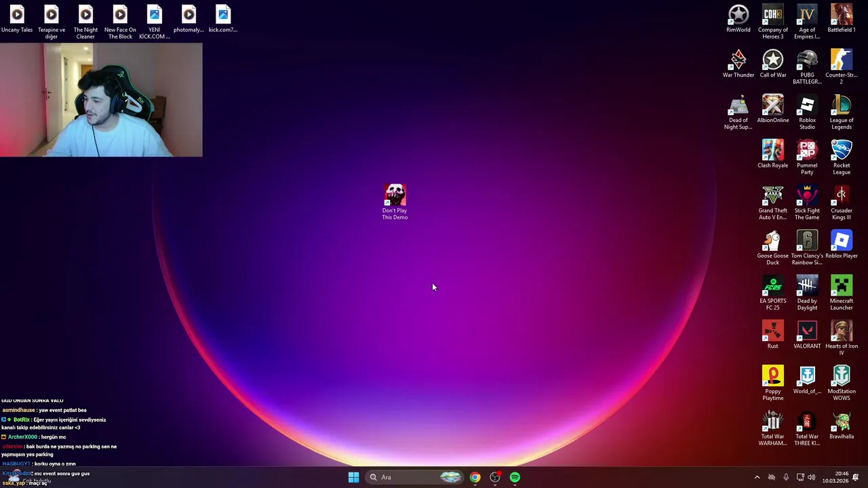868x488 pixels.
Task: Expand hidden system tray icons
Action: click(x=757, y=477)
